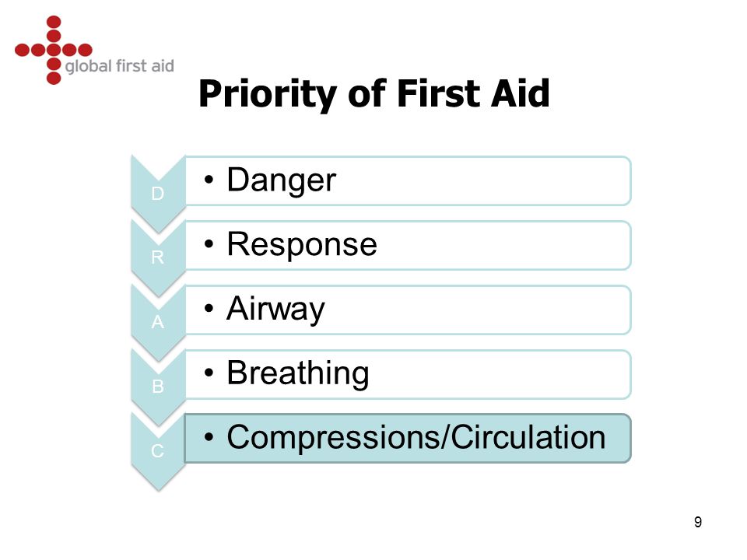This screenshot has width=747, height=560.
Task: Click the Airway text box
Action: click(x=408, y=310)
